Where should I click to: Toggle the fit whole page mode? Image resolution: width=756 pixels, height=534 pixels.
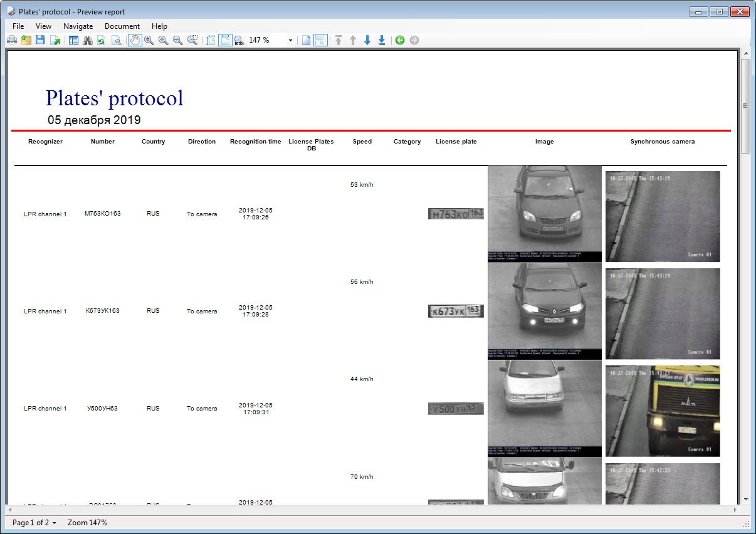pos(225,40)
